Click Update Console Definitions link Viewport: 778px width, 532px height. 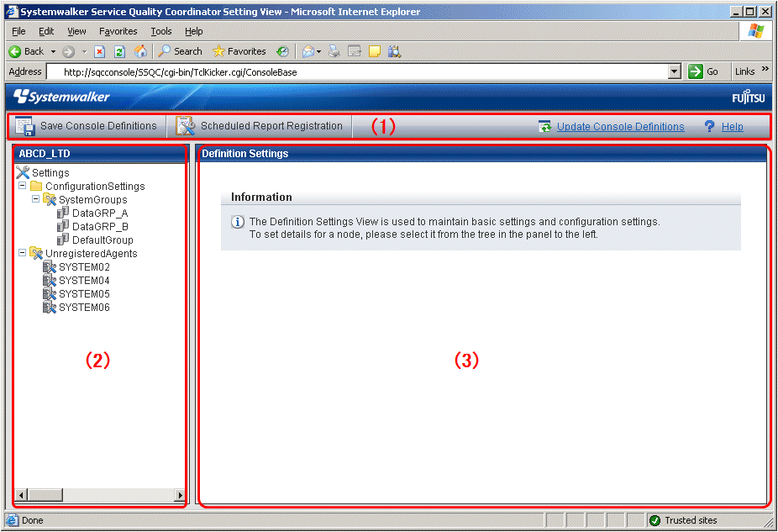tap(620, 127)
